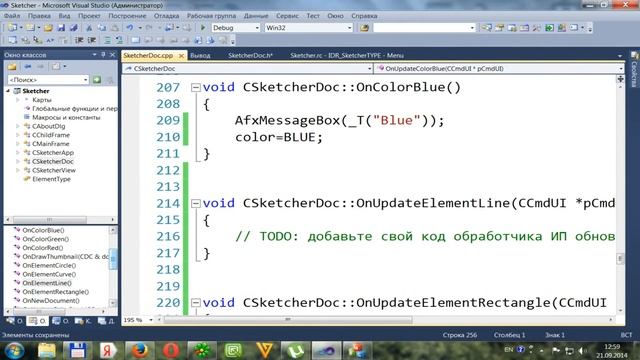Click the Undo arrow icon
Image resolution: width=640 pixels, height=360 pixels.
pyautogui.click(x=129, y=28)
